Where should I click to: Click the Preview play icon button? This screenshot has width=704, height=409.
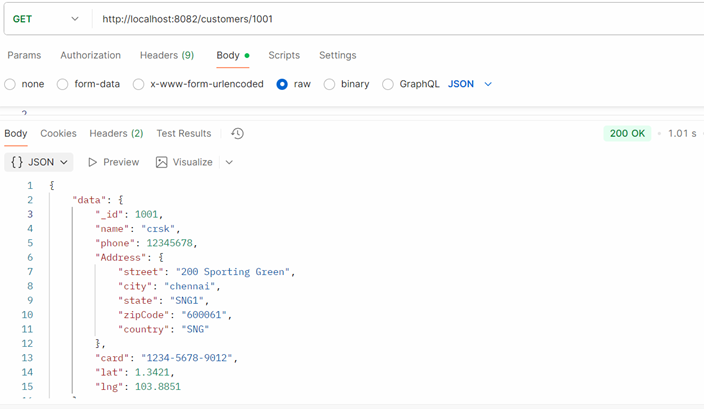tap(93, 162)
